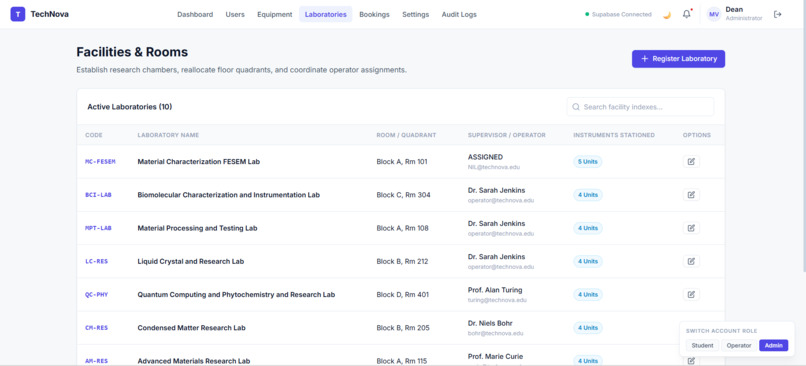Click the search magnifier icon

coord(576,107)
